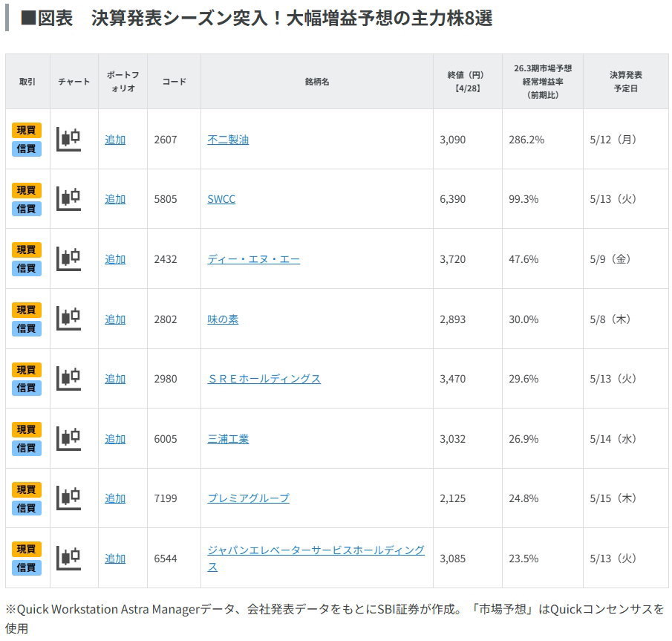Click the 銘柄名 column header
Screen dimensions: 672x641
click(x=317, y=82)
